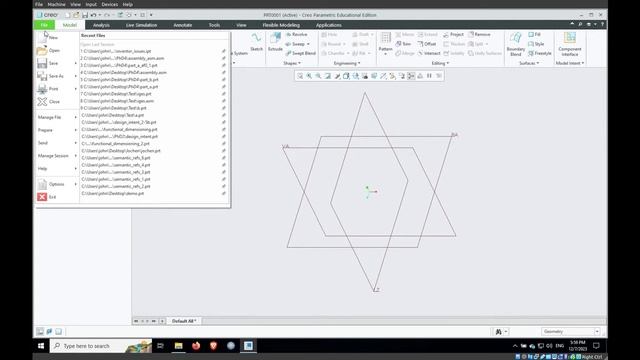Expand the Send submenu
Screen dimensions: 640x360
57,143
